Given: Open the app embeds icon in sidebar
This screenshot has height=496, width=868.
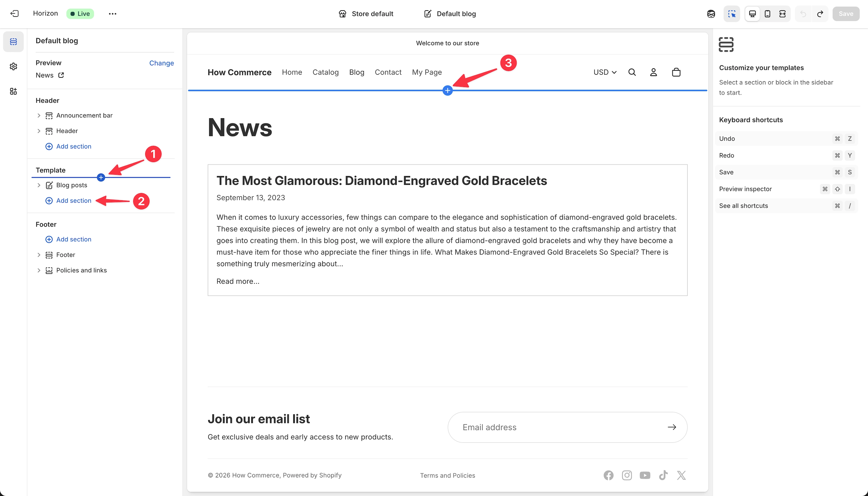Looking at the screenshot, I should (x=13, y=91).
